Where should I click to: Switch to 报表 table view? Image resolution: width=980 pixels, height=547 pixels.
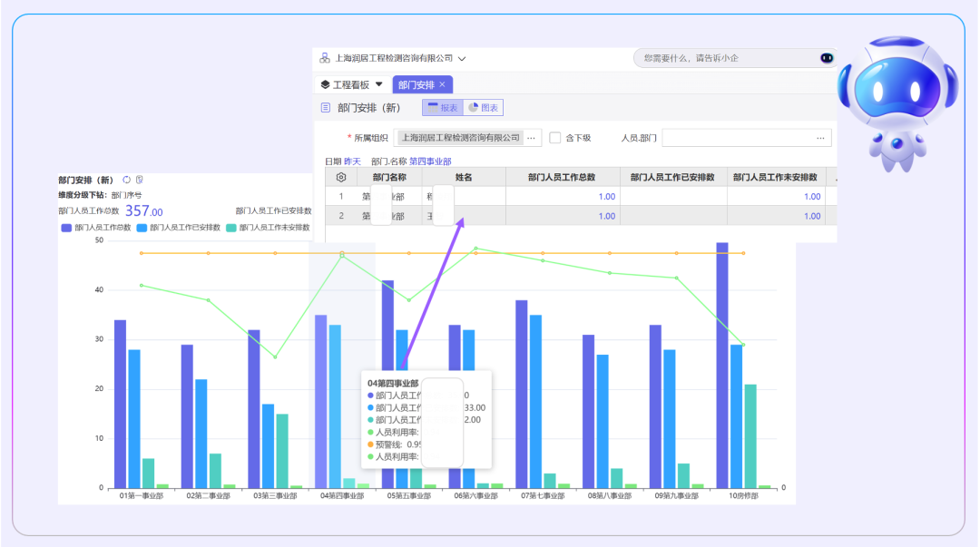(x=443, y=108)
